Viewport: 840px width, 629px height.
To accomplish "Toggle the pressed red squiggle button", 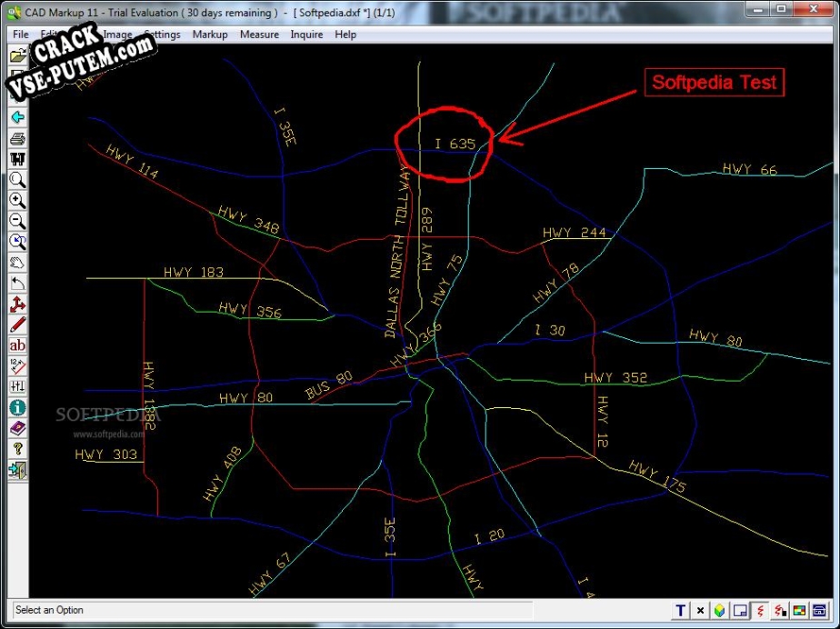I will [760, 610].
